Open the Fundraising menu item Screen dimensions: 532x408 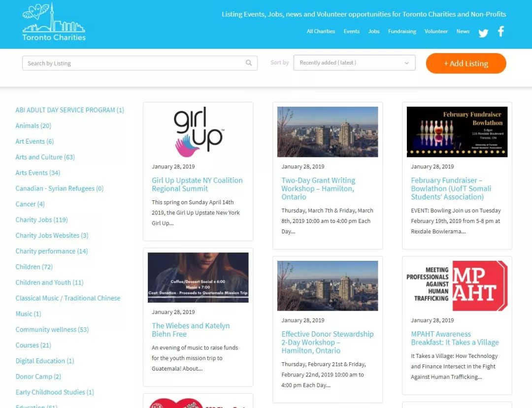coord(402,31)
